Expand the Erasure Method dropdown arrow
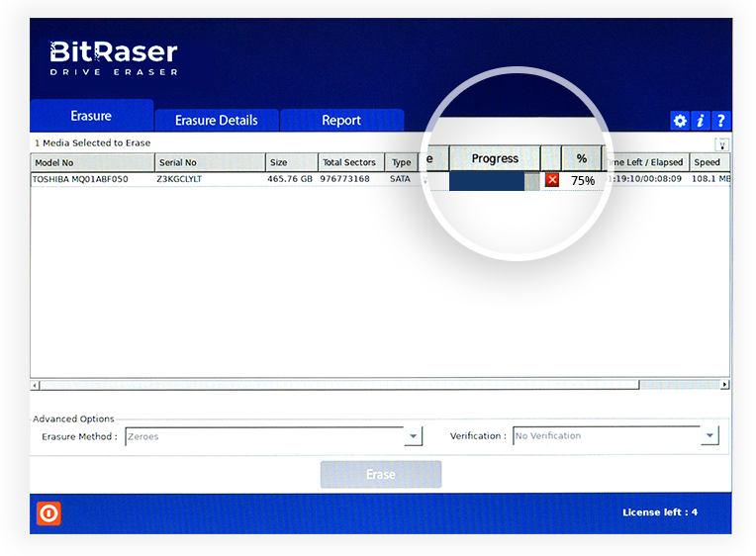Screen dimensions: 756x556 point(414,436)
